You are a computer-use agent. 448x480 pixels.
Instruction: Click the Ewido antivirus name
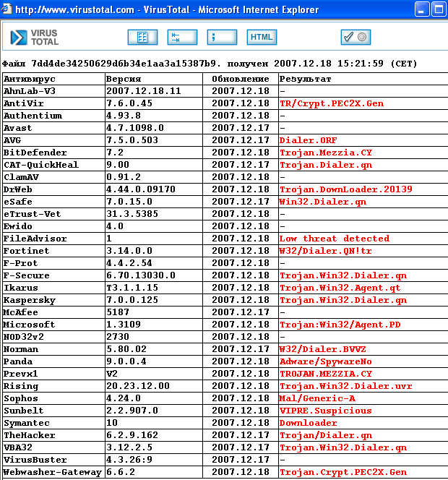point(18,226)
